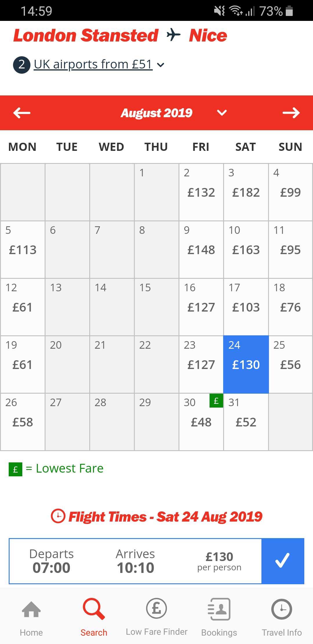The height and width of the screenshot is (644, 313).
Task: Tap the green lowest fare badge
Action: tap(216, 401)
